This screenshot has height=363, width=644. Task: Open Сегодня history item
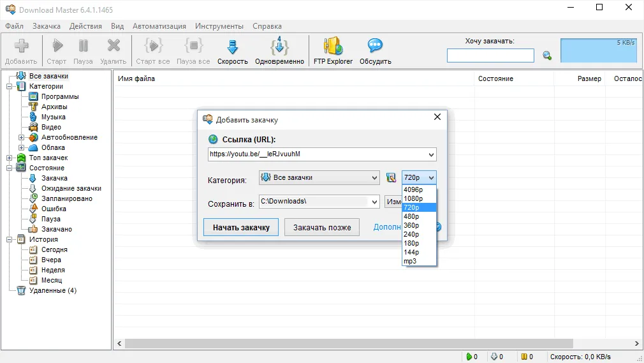click(54, 249)
